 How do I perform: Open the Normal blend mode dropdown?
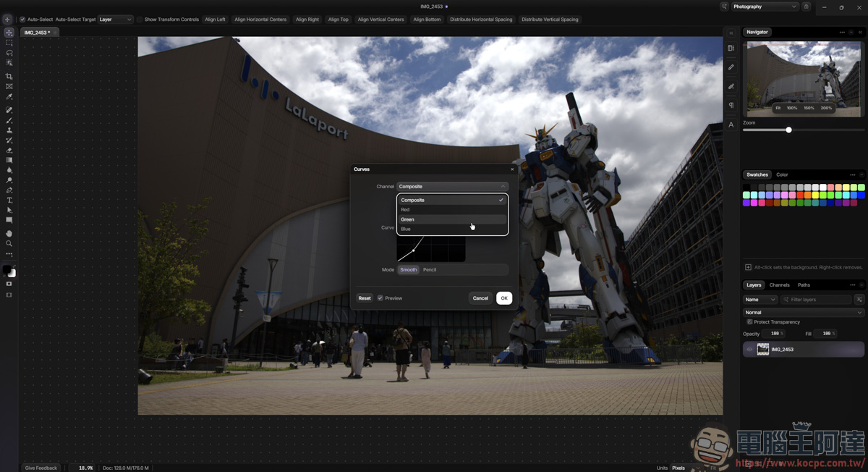click(x=804, y=313)
